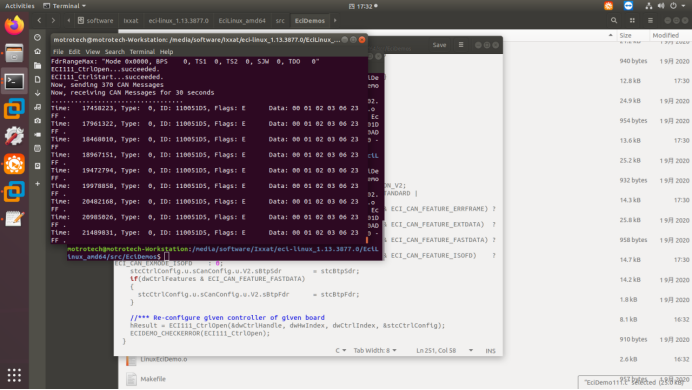Toggle INS insert mode indicator
692x390 pixels.
click(490, 350)
